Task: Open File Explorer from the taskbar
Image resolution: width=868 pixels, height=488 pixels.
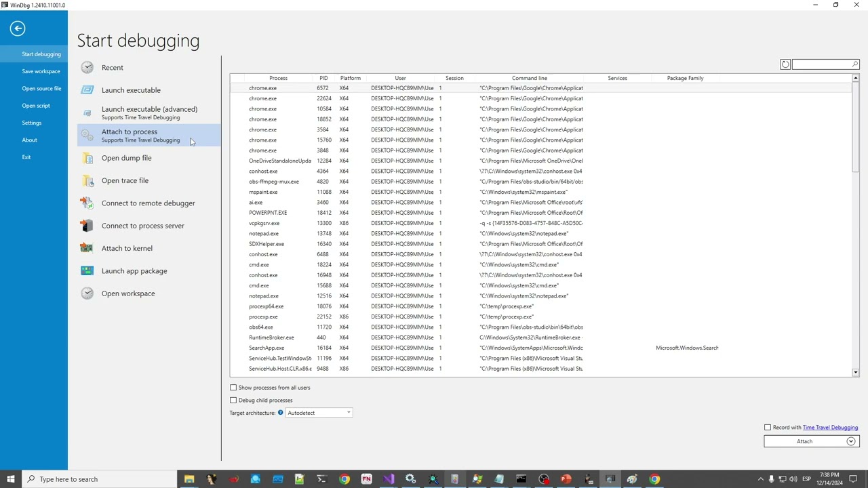Action: 189,479
